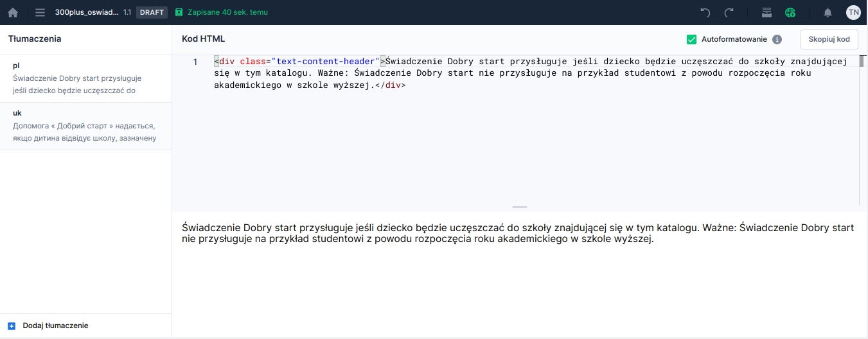
Task: Go to the home screen icon
Action: pos(13,12)
